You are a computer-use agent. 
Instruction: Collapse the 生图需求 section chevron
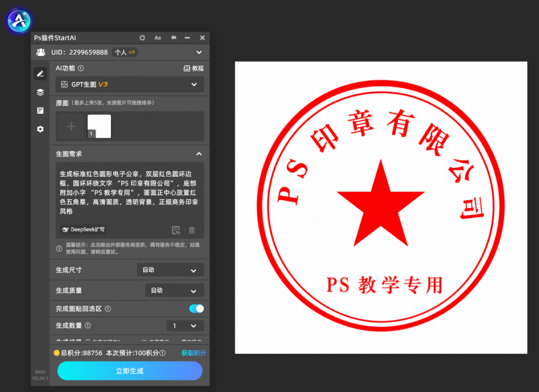(198, 154)
